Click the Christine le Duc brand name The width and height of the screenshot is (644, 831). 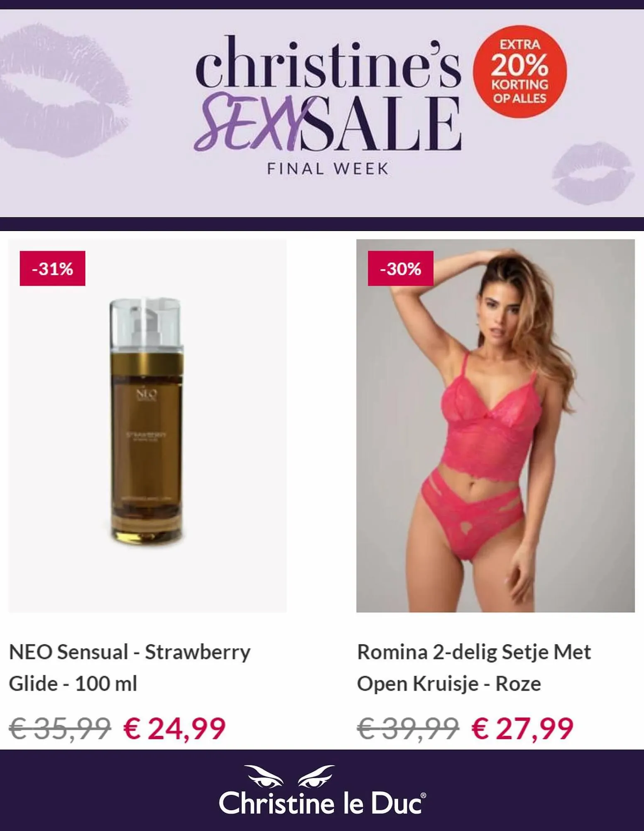tap(322, 803)
